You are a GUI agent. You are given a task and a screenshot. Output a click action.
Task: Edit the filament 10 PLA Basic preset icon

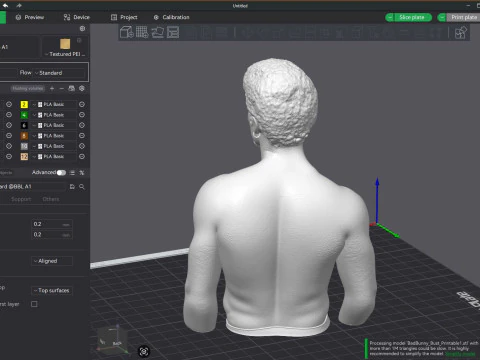(82, 146)
